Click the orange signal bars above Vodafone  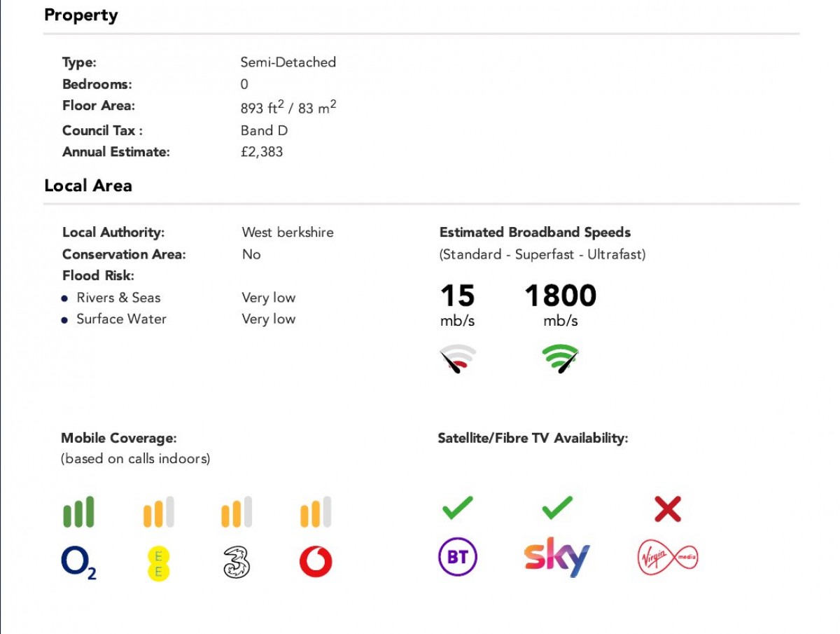click(315, 512)
